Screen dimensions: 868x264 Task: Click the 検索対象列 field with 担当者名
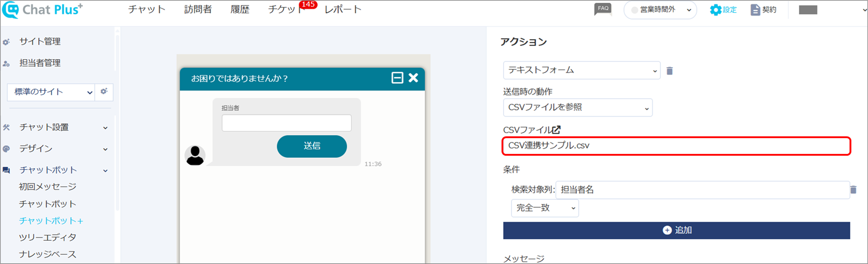(x=702, y=190)
